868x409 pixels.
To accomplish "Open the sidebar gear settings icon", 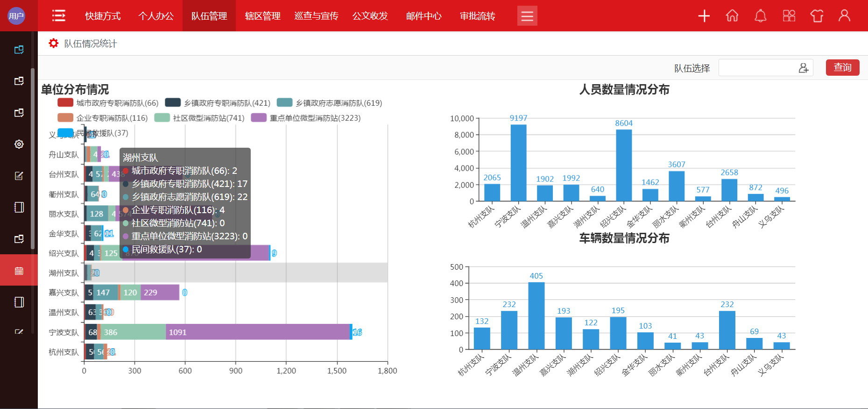I will (19, 144).
